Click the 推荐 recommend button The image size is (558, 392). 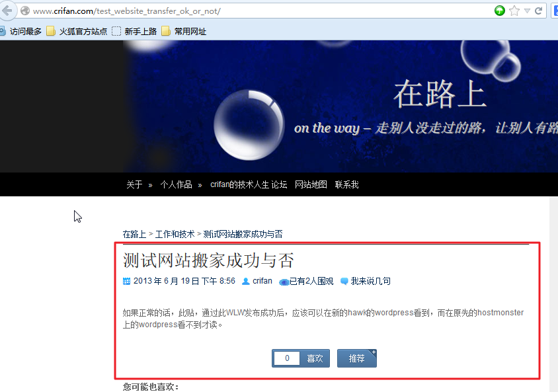356,358
